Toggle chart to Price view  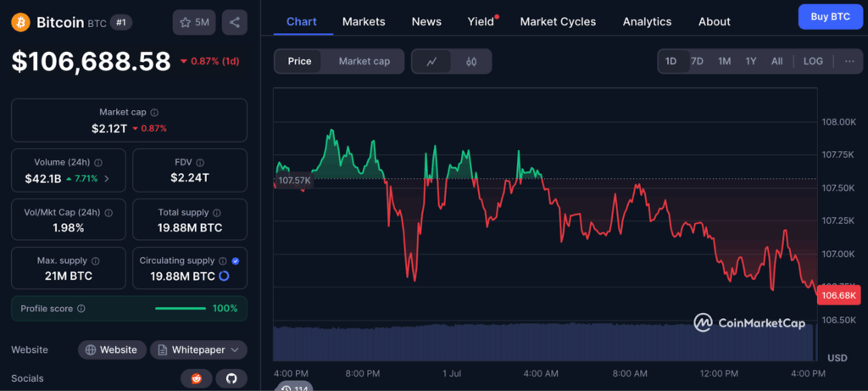coord(299,61)
